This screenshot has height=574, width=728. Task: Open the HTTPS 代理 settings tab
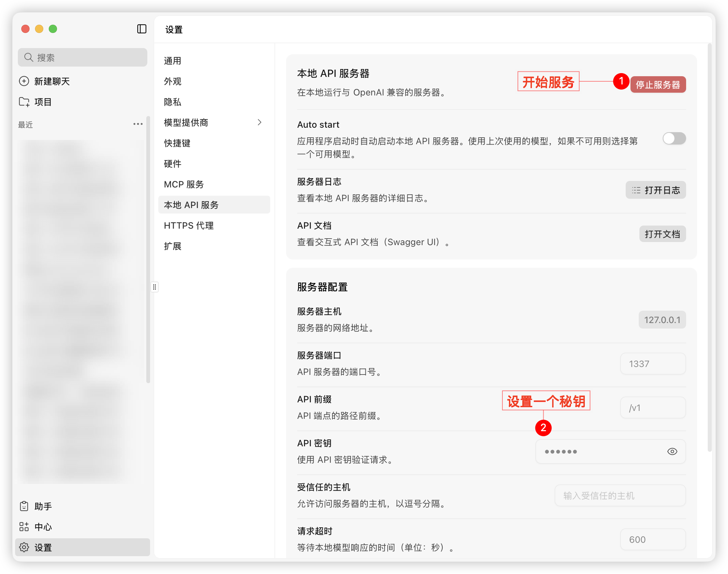[189, 226]
